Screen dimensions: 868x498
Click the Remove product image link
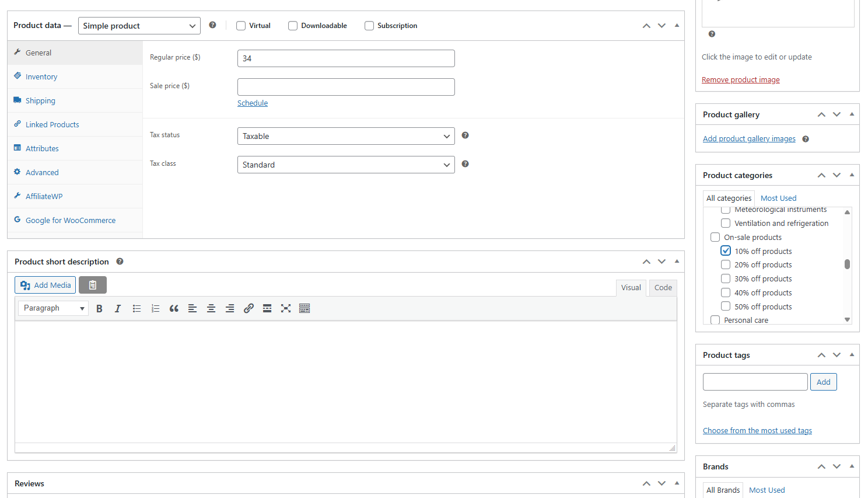pyautogui.click(x=740, y=80)
